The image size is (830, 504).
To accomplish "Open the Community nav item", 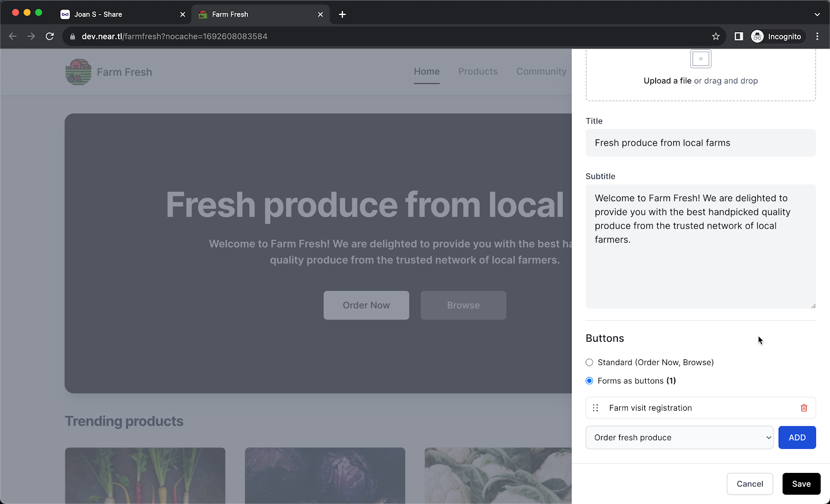I will (541, 72).
